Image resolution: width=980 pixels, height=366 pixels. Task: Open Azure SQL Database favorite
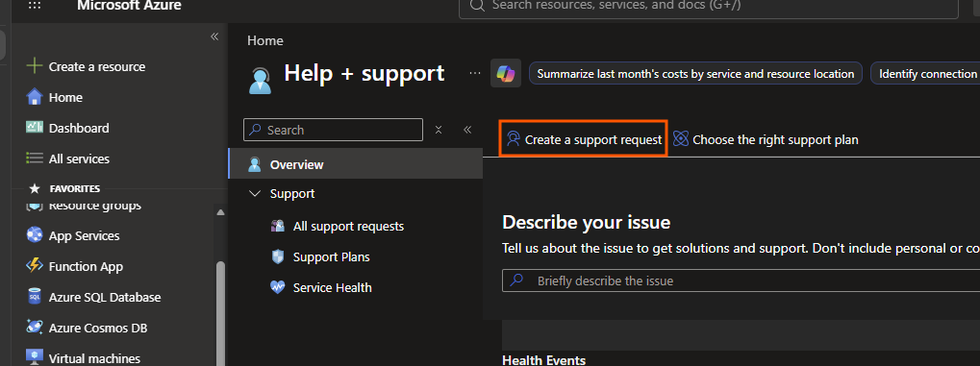coord(105,297)
